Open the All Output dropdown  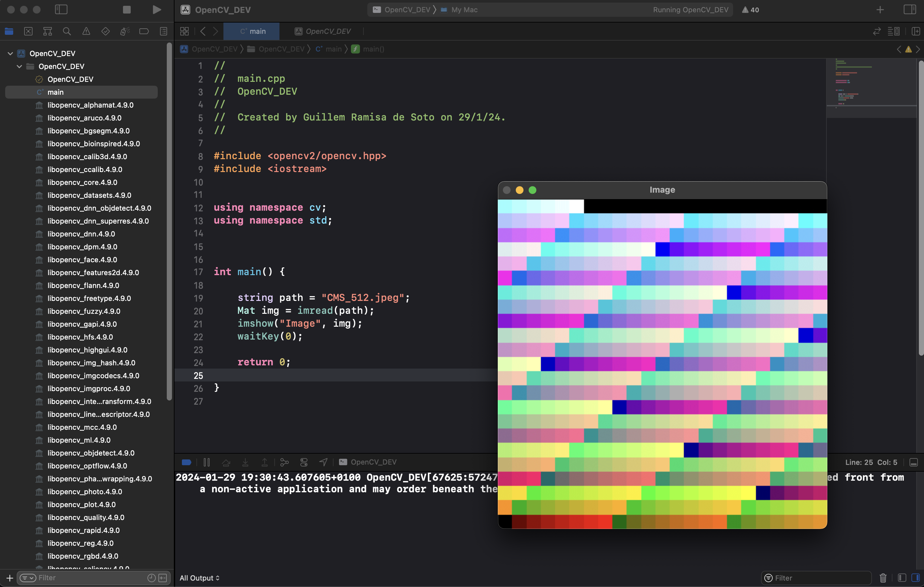200,578
